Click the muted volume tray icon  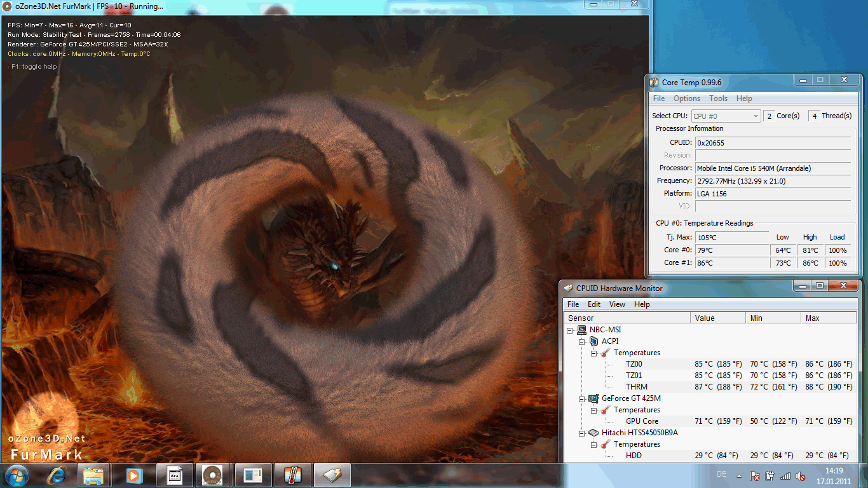801,476
